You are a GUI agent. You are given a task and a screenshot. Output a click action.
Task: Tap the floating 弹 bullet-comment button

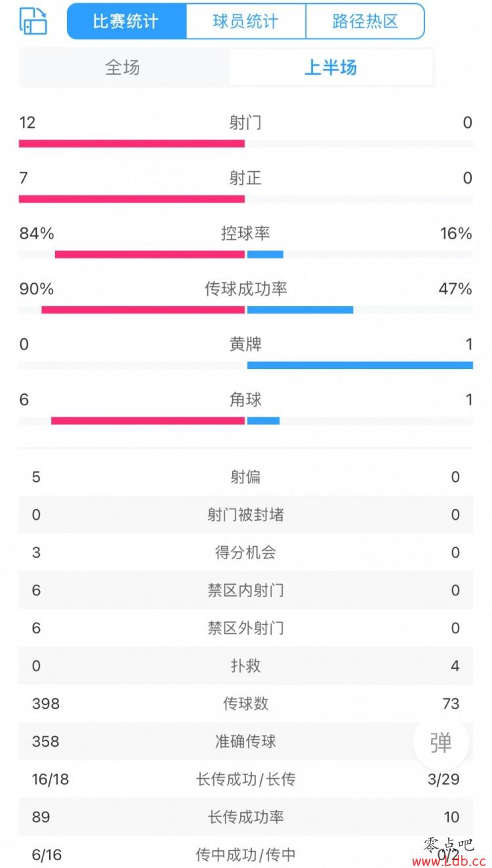[441, 741]
